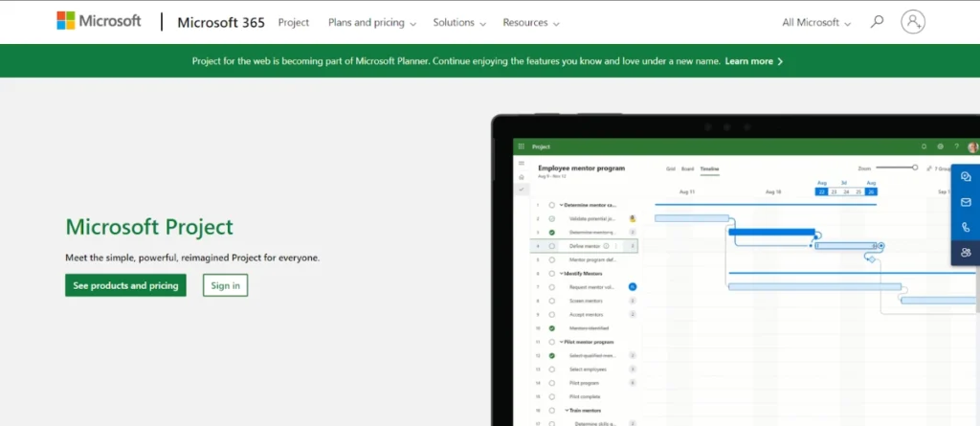980x426 pixels.
Task: Collapse the Pilot mentor program group
Action: coord(561,342)
